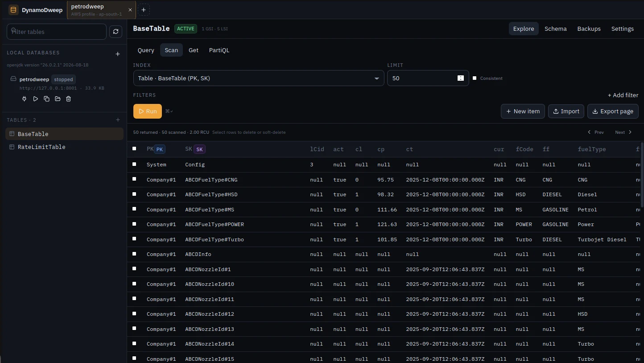The height and width of the screenshot is (363, 644).
Task: Focus the Filter tables search box
Action: pos(57,32)
